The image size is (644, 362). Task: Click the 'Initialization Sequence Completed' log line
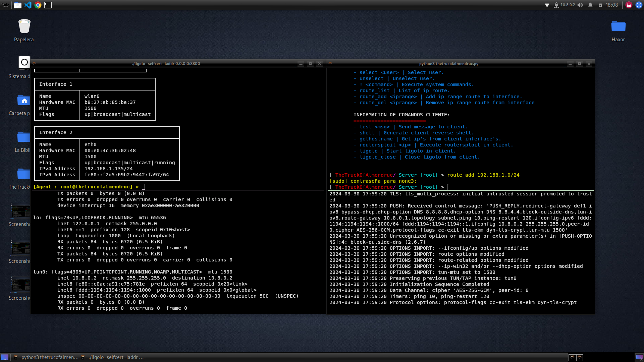point(409,284)
